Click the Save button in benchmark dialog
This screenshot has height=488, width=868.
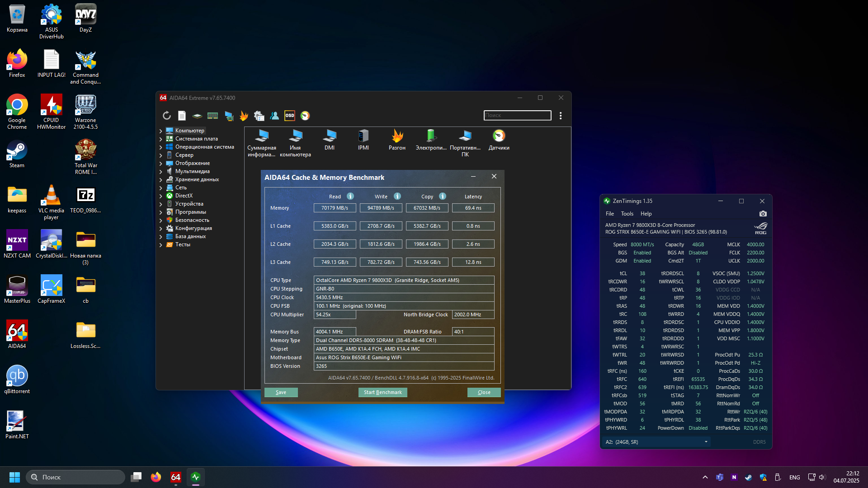click(281, 392)
